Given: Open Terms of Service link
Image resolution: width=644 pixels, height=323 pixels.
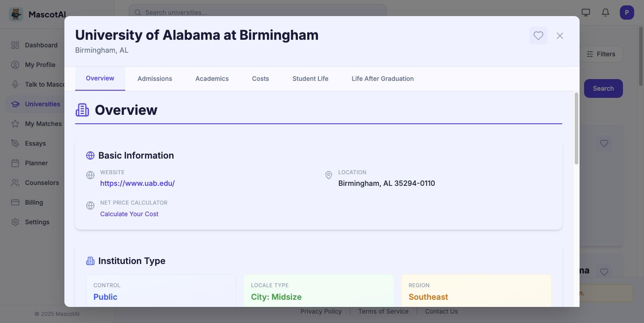Looking at the screenshot, I should pos(383,311).
